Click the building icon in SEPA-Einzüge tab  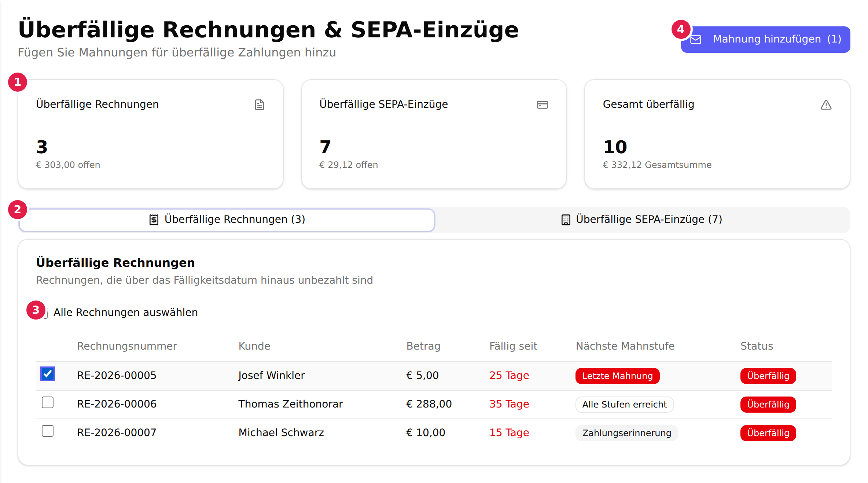(x=566, y=220)
